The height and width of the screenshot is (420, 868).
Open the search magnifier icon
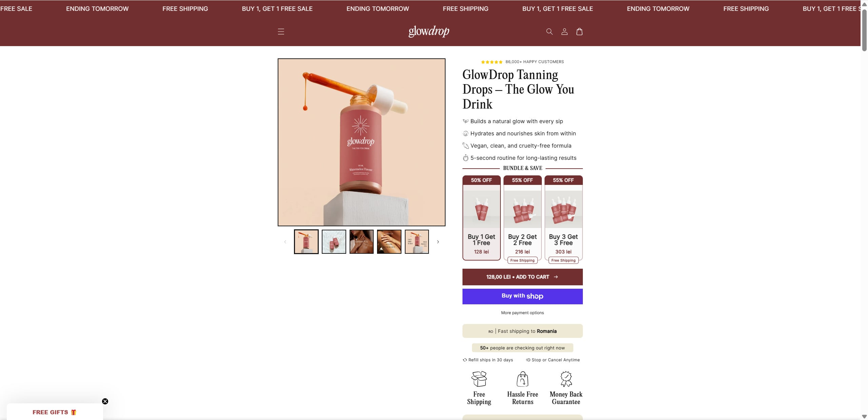[549, 32]
